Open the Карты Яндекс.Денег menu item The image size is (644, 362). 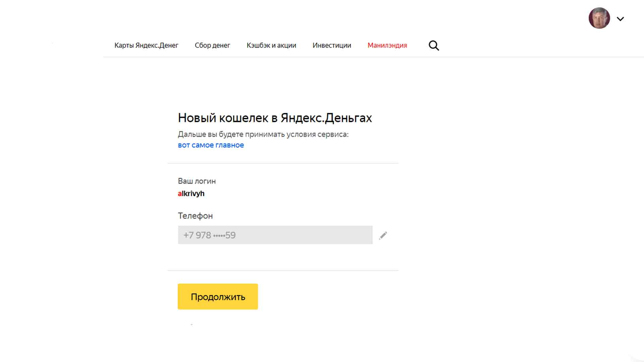[146, 45]
